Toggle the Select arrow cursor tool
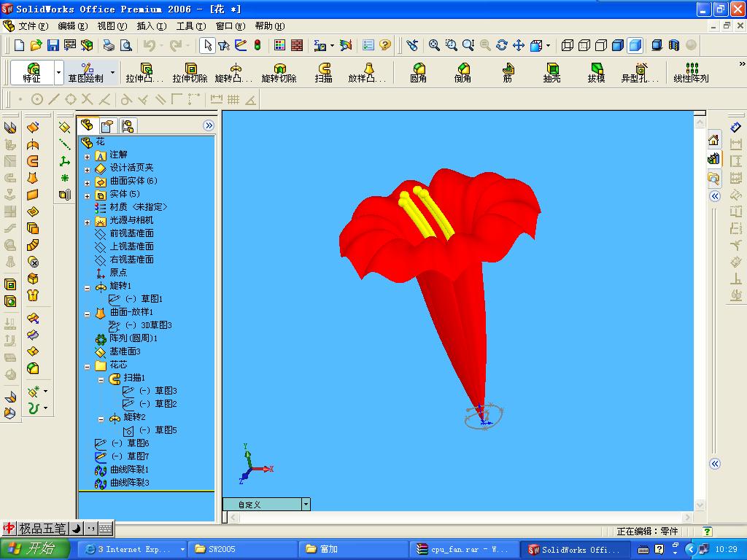Screen dimensions: 747x560 [207, 45]
